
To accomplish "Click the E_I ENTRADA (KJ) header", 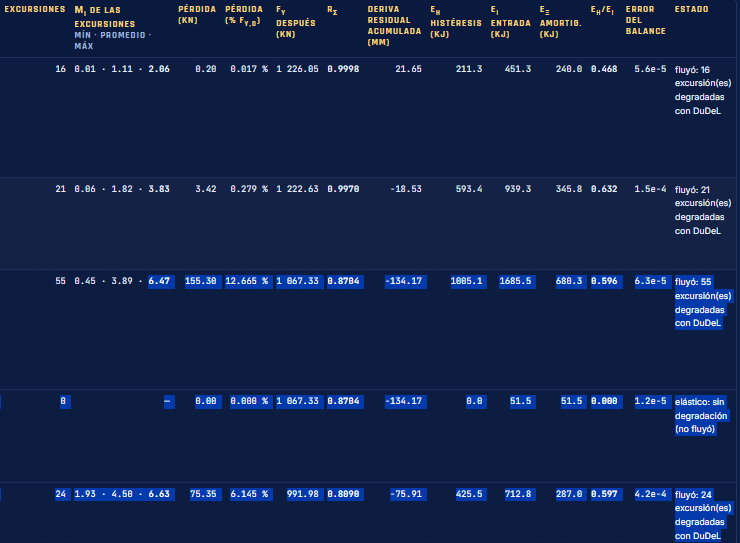I will tap(510, 22).
